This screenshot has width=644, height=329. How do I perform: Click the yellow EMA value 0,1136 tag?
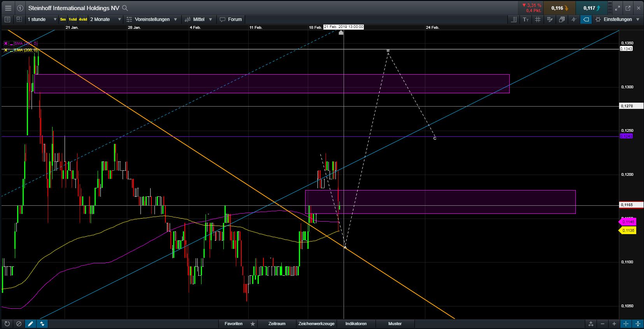click(627, 230)
